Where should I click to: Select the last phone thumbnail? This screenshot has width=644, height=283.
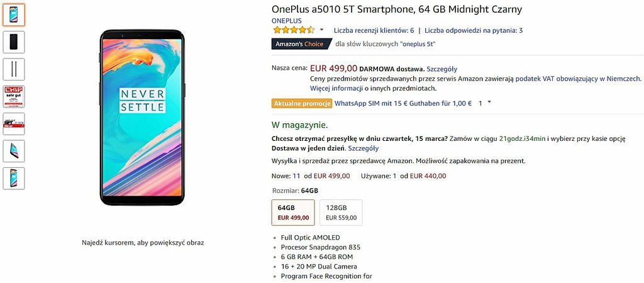[x=14, y=178]
